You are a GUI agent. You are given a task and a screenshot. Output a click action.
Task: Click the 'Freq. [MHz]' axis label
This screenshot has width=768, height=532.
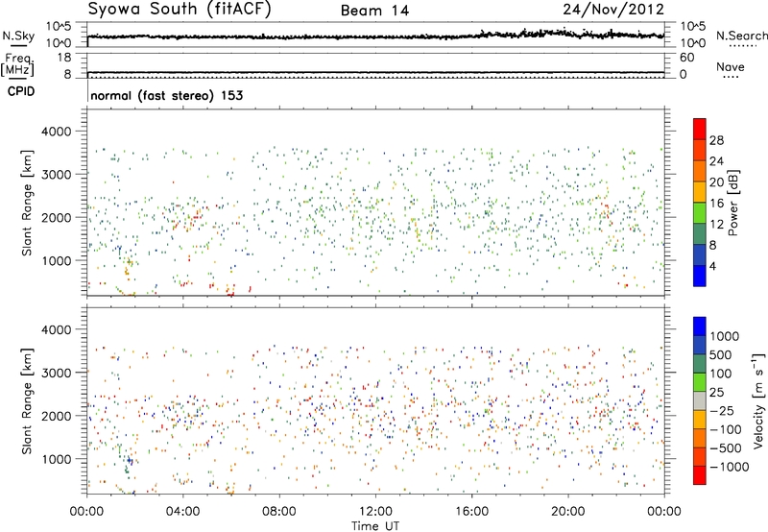[17, 65]
